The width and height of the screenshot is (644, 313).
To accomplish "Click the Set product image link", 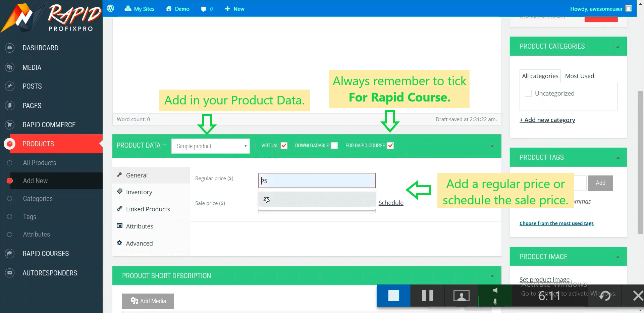I will point(544,279).
